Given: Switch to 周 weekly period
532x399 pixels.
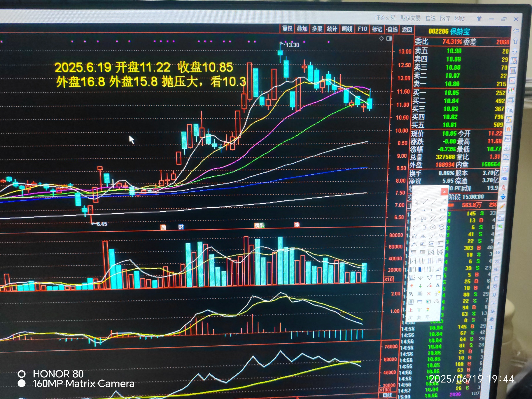Looking at the screenshot, I should 495,286.
